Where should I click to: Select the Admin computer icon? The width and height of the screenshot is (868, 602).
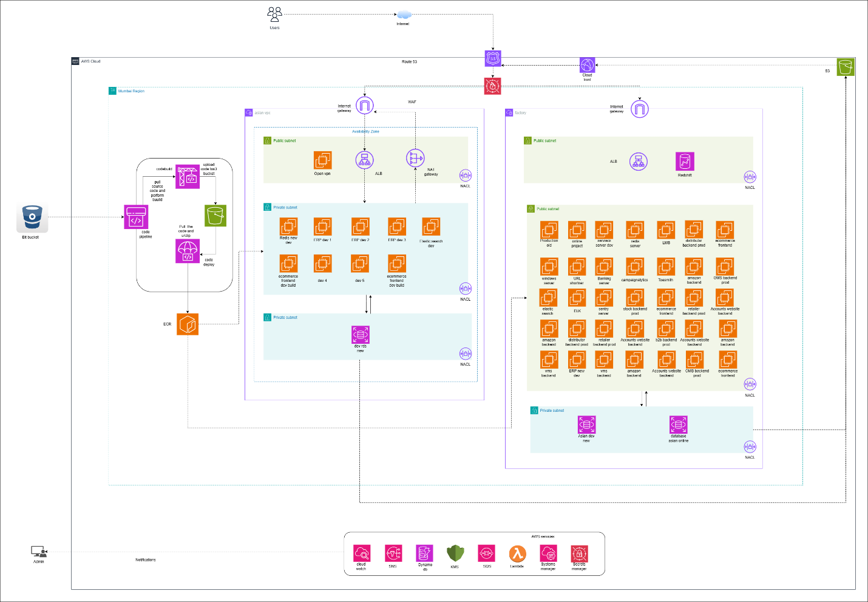(39, 552)
